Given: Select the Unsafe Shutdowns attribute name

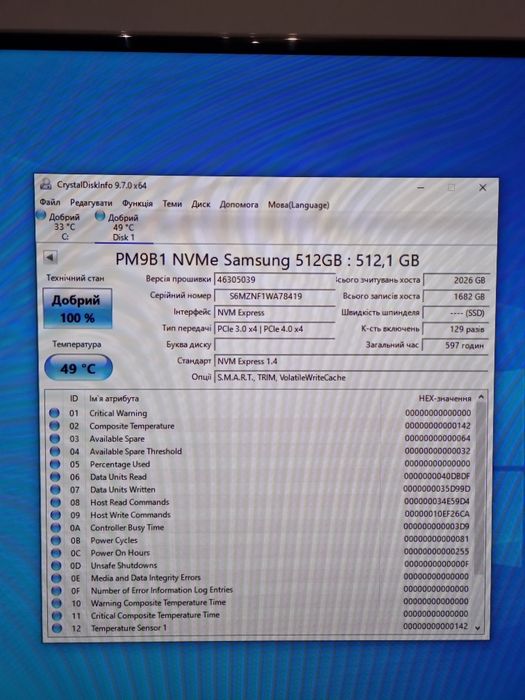Looking at the screenshot, I should point(124,565).
